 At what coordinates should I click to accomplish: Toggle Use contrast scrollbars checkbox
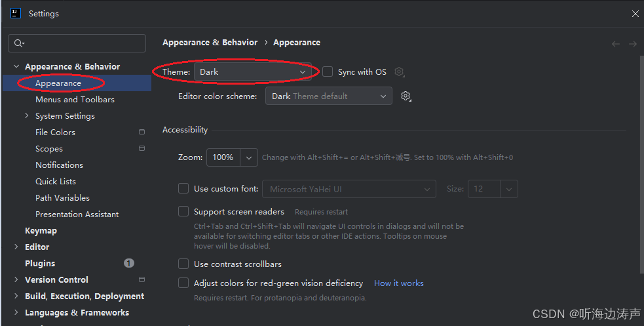pos(183,264)
